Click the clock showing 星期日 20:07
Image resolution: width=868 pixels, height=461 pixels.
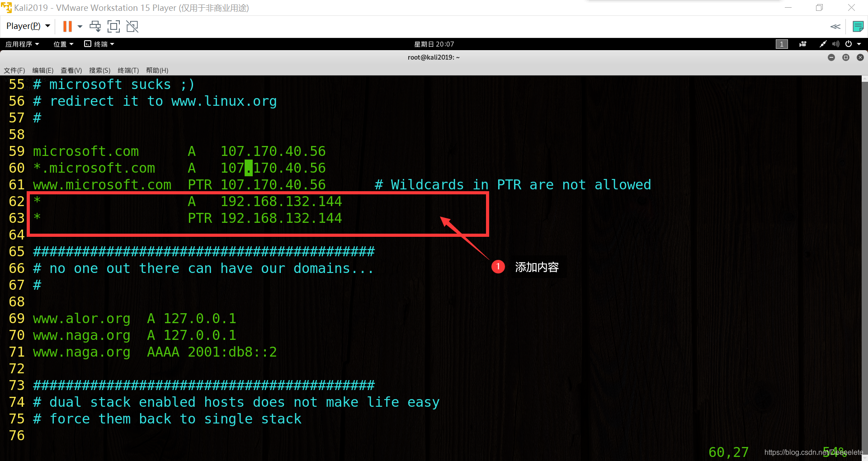pyautogui.click(x=434, y=44)
